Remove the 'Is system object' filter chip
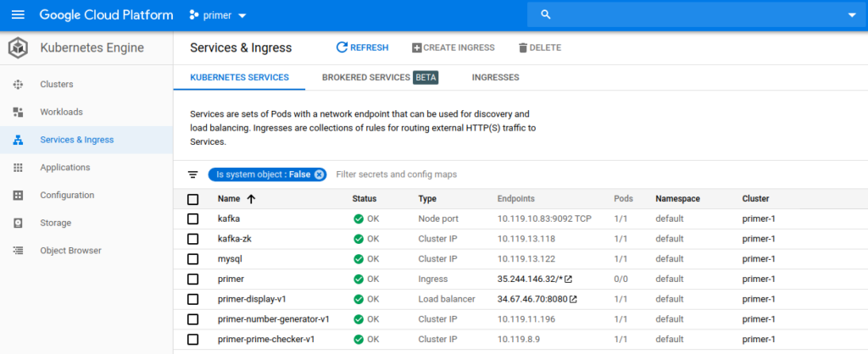868x354 pixels. click(x=319, y=174)
